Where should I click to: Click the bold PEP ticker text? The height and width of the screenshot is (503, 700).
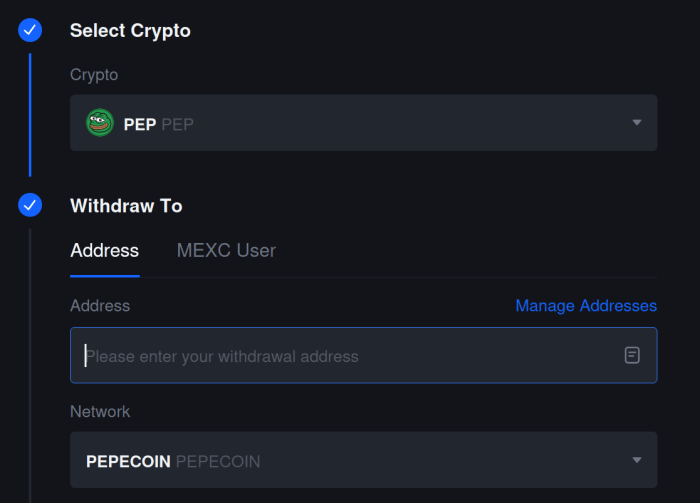[139, 124]
